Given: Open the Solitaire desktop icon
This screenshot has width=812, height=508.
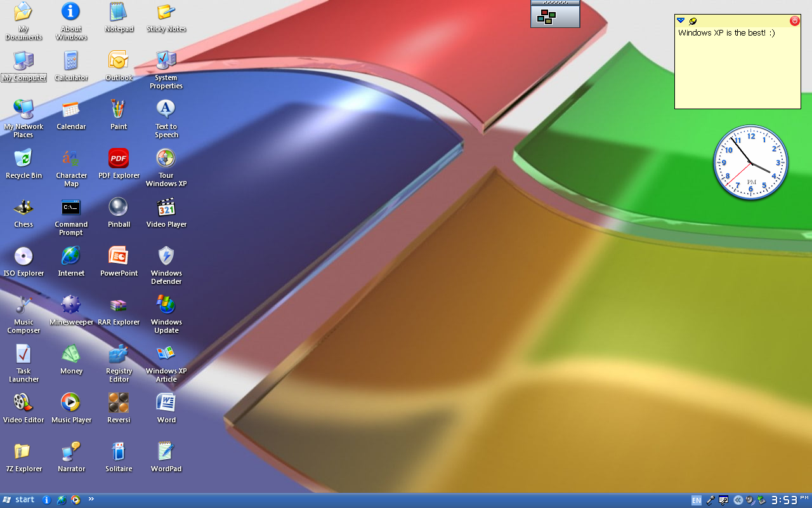Looking at the screenshot, I should point(119,457).
